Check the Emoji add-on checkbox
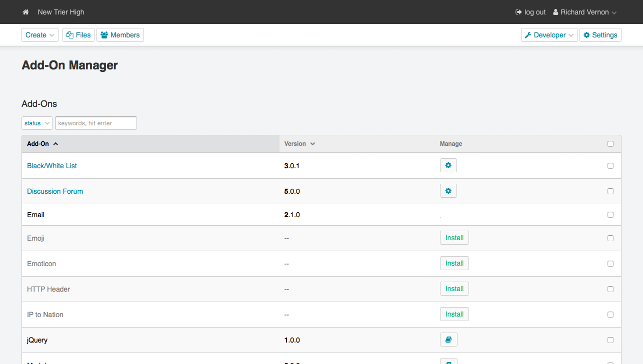This screenshot has height=364, width=643. coord(610,238)
